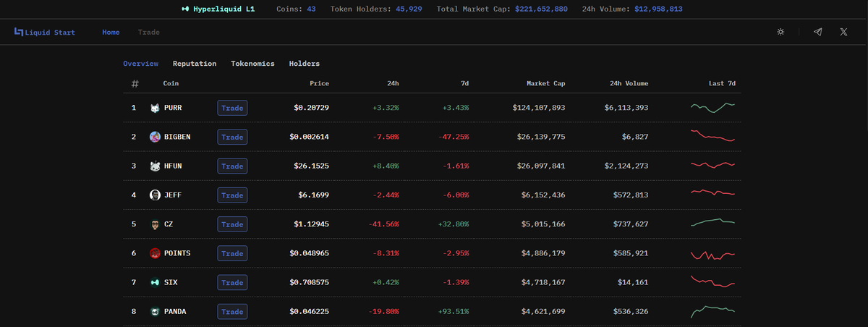The height and width of the screenshot is (327, 868).
Task: Click the # rank column header
Action: pos(135,84)
